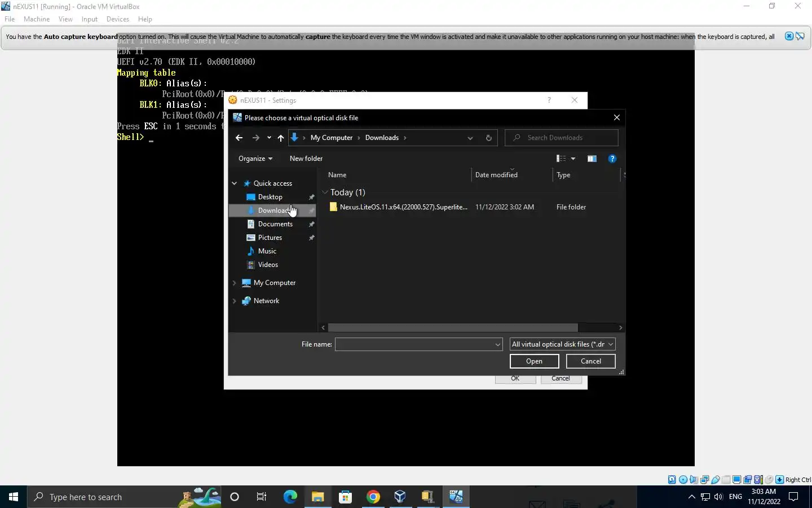The image size is (812, 508).
Task: Dismiss the auto capture keyboard notification
Action: 789,36
